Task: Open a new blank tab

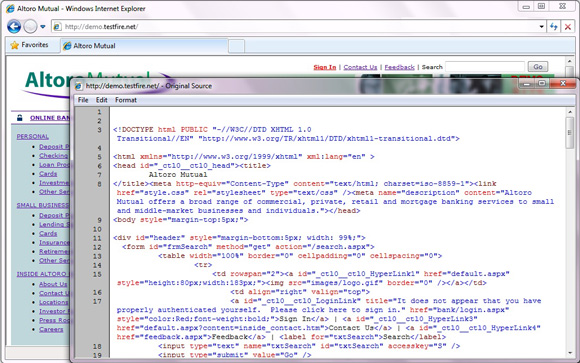Action: tap(236, 46)
